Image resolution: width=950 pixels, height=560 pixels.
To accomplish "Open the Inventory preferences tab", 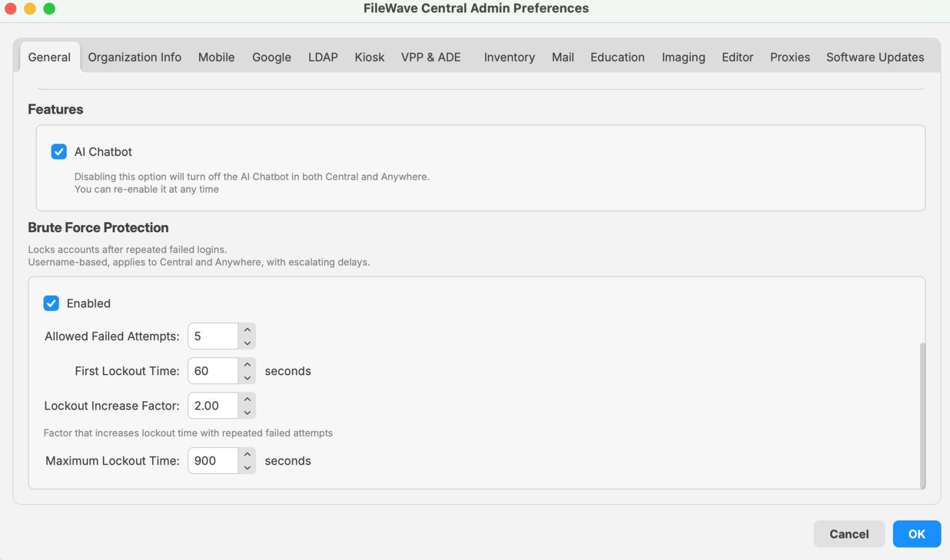I will coord(508,57).
